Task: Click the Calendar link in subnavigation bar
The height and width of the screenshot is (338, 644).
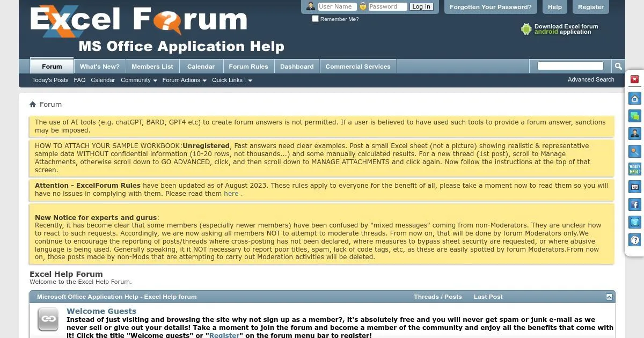Action: pyautogui.click(x=103, y=80)
